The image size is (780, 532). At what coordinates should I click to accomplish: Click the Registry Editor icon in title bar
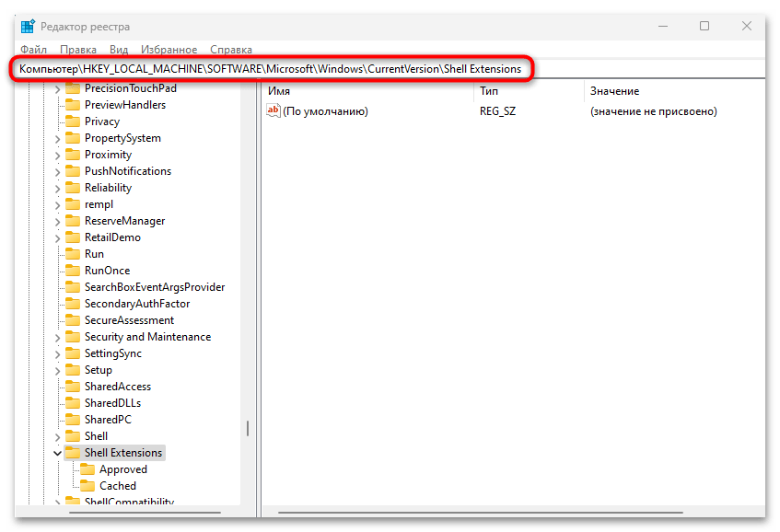tap(25, 26)
